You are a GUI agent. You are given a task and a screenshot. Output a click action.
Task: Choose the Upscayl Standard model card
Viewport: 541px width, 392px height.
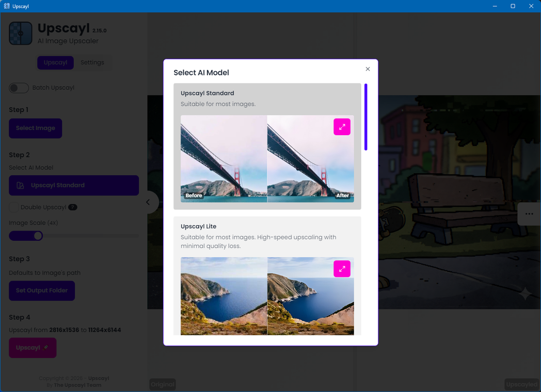pyautogui.click(x=267, y=146)
